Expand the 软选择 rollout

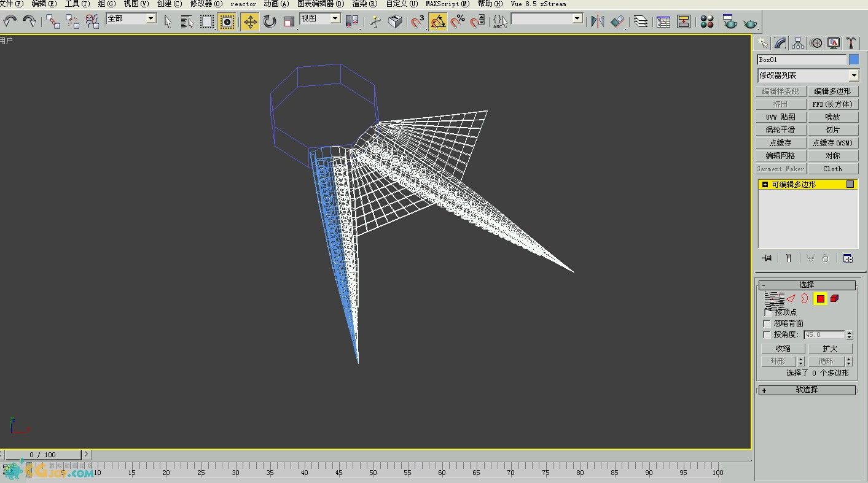[807, 390]
